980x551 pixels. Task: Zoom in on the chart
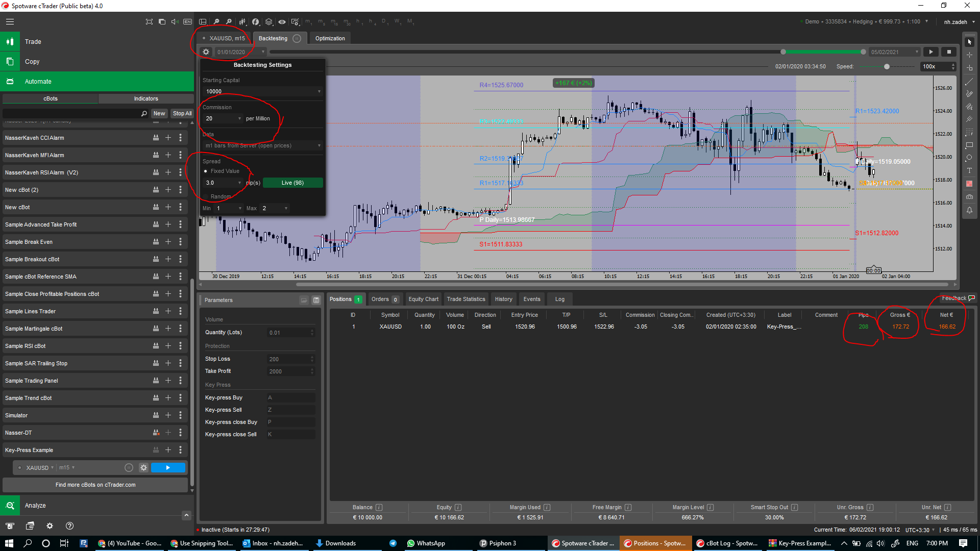click(229, 22)
